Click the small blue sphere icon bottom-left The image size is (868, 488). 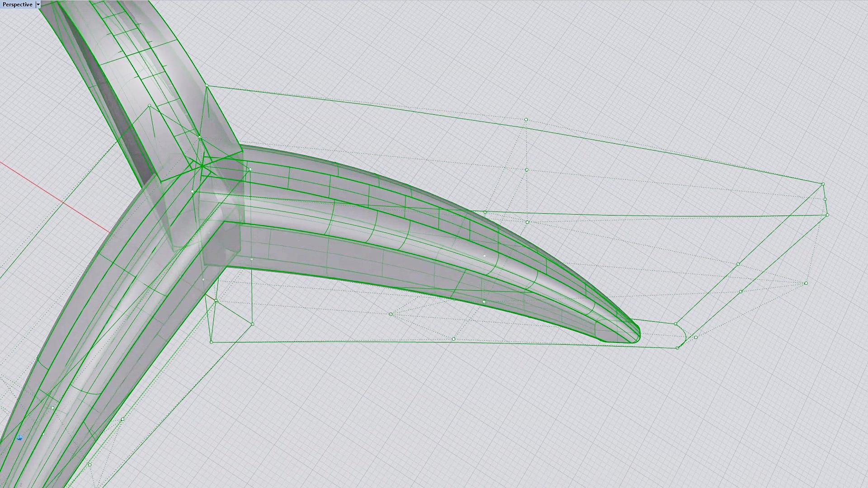tap(19, 437)
